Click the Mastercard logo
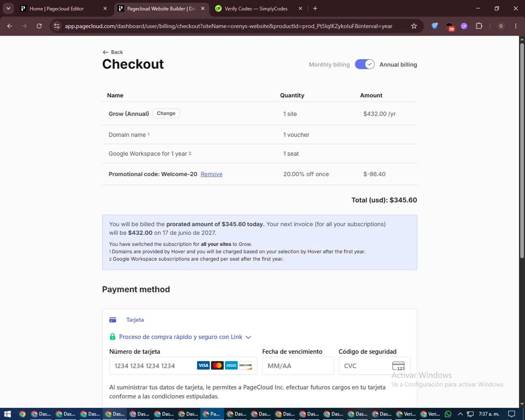 tap(217, 365)
